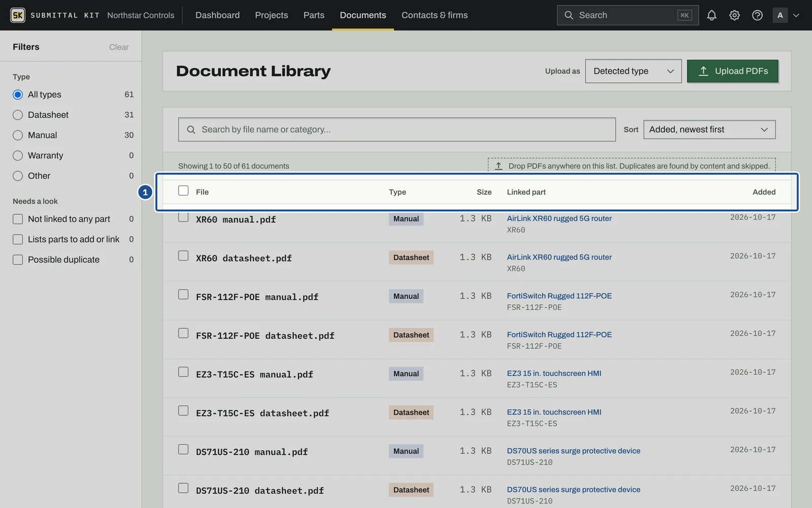The width and height of the screenshot is (812, 508).
Task: Enable Lists parts to add or link
Action: (x=18, y=239)
